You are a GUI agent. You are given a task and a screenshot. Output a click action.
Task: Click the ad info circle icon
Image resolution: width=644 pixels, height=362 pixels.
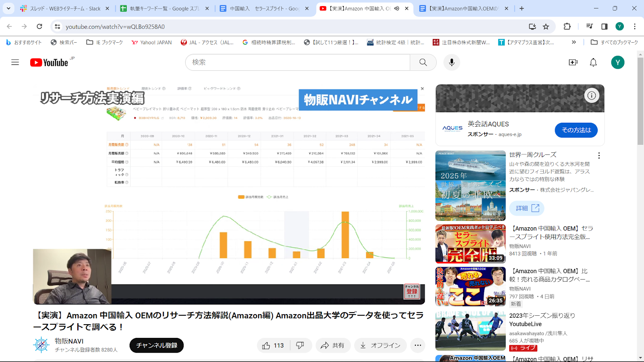point(592,96)
